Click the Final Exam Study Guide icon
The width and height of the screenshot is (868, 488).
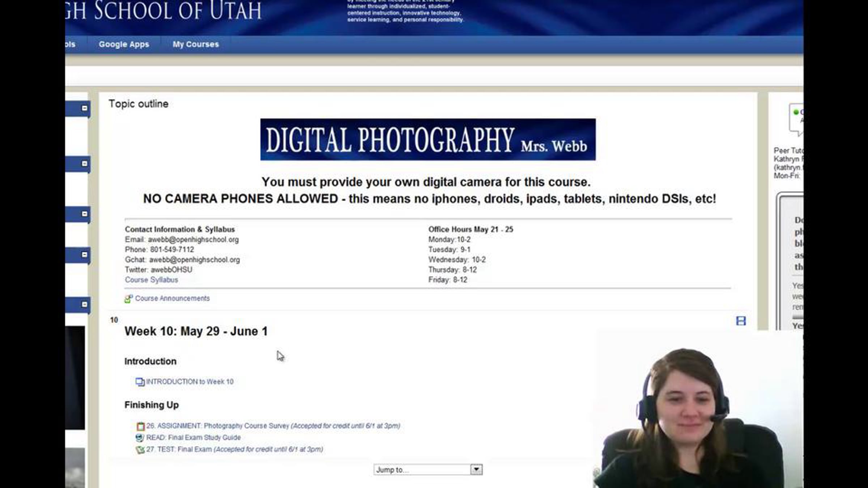[x=140, y=438]
